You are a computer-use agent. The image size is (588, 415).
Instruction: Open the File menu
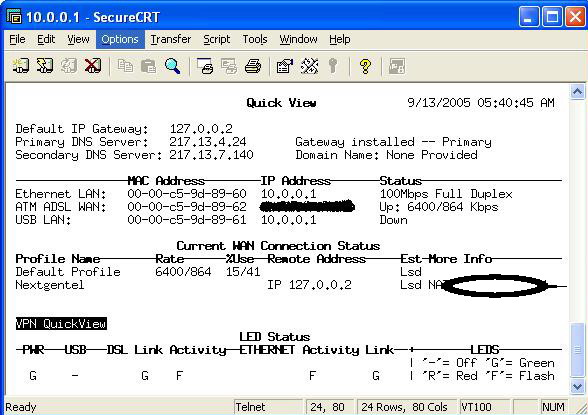point(17,39)
